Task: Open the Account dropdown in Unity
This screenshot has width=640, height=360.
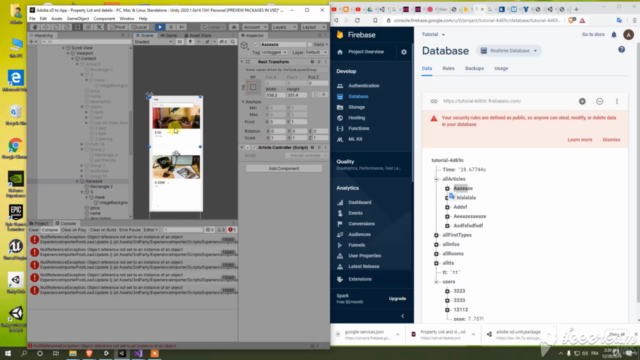Action: (255, 27)
